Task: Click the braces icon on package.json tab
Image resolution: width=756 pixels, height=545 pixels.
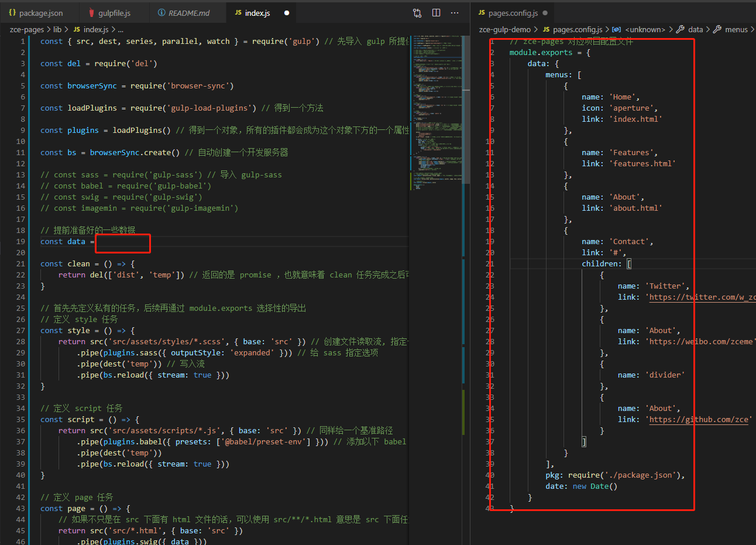Action: coord(12,13)
